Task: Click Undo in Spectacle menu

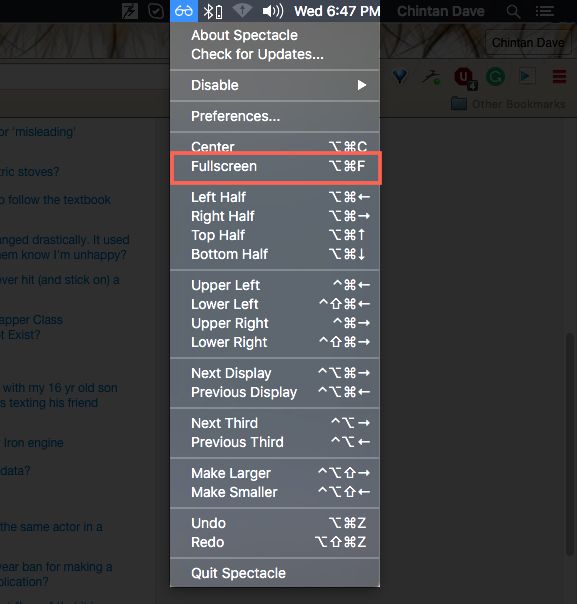Action: pyautogui.click(x=275, y=523)
